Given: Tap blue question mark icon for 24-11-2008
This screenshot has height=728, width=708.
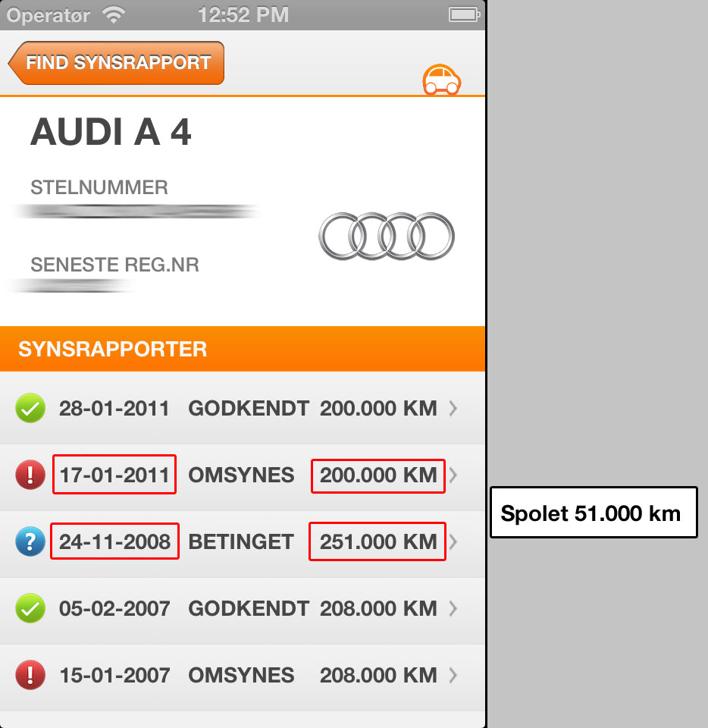Looking at the screenshot, I should click(x=30, y=541).
